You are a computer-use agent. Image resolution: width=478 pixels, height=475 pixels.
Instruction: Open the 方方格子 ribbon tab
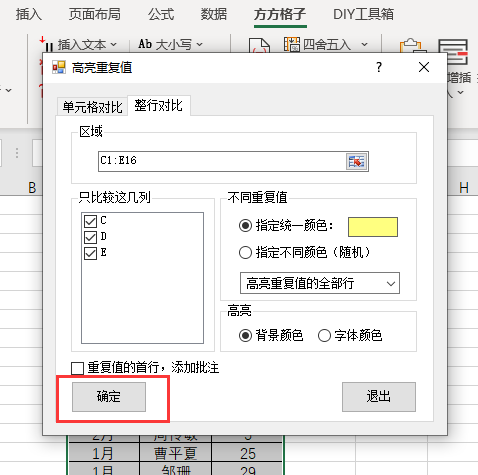pyautogui.click(x=280, y=14)
